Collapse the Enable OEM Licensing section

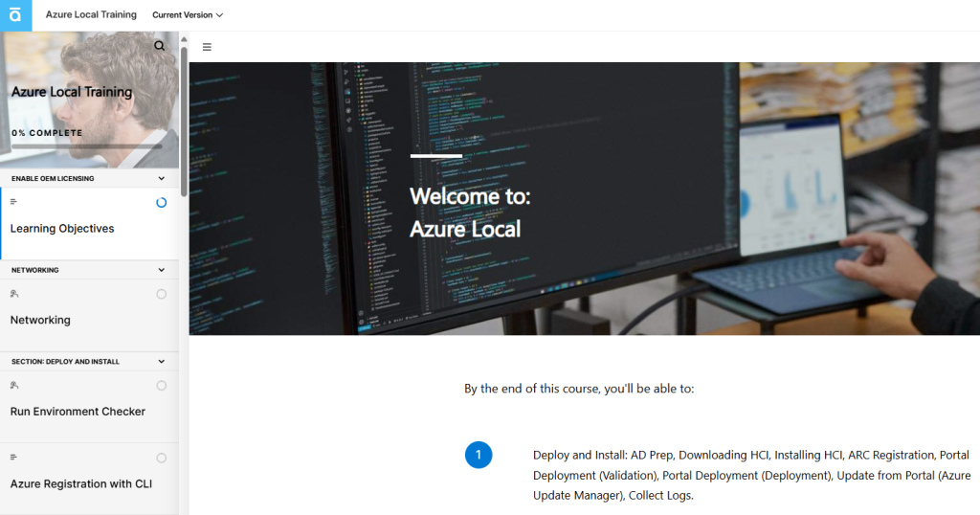click(x=161, y=178)
